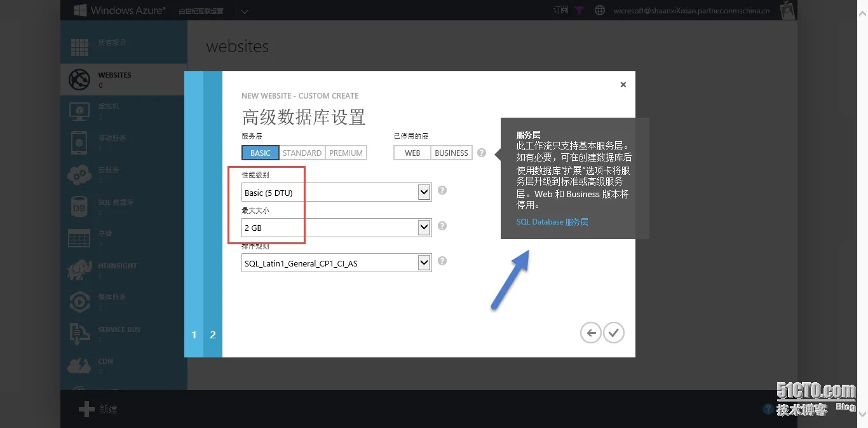Close the custom create dialog

[623, 85]
